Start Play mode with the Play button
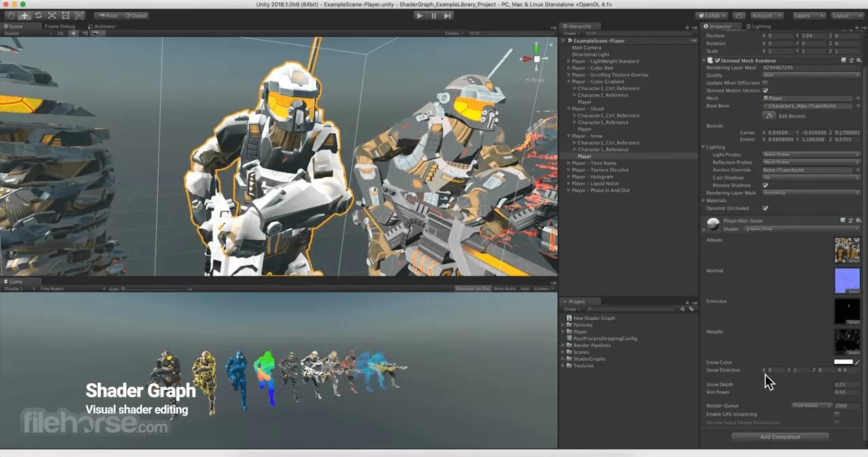Viewport: 868px width, 457px height. 419,16
